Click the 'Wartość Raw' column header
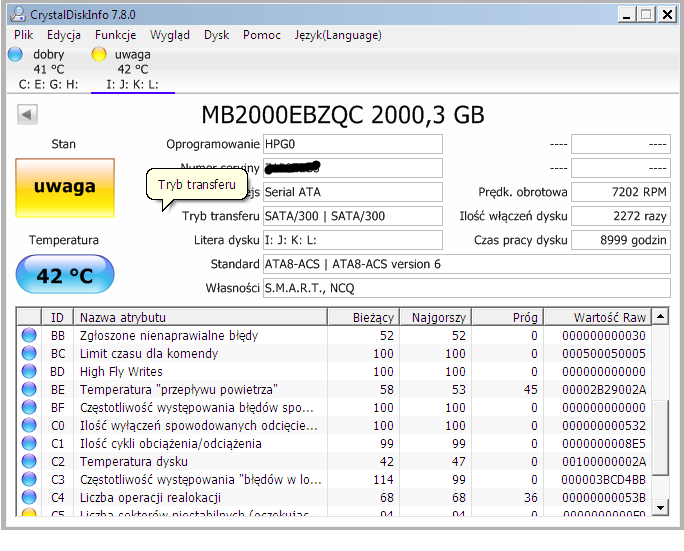Image resolution: width=684 pixels, height=551 pixels. point(597,317)
